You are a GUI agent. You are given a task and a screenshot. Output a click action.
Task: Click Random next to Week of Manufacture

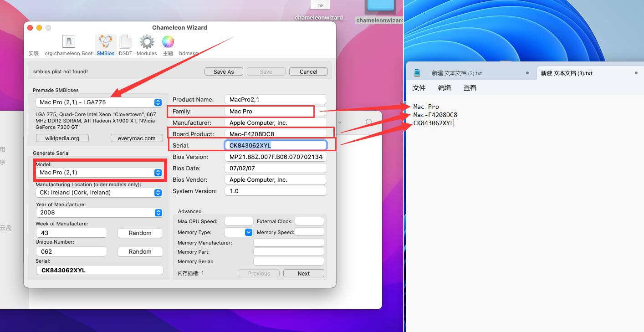(140, 233)
